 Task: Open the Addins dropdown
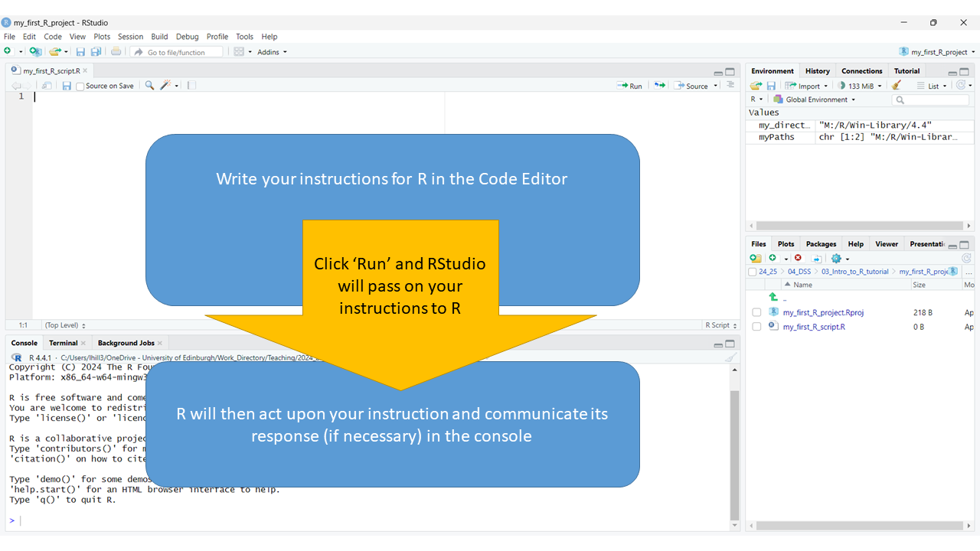(x=272, y=52)
